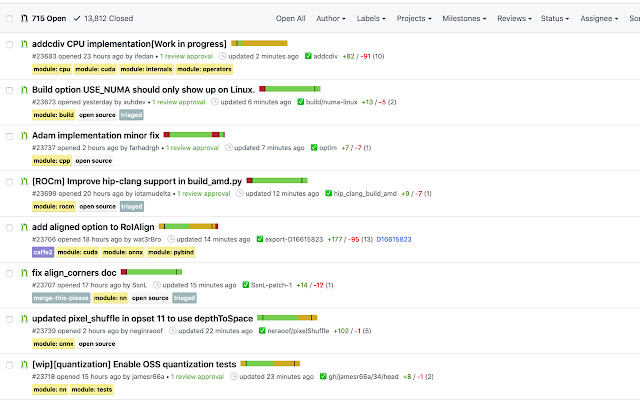
Task: Click pull request icon beside Build option USE_NUMA
Action: [24, 89]
